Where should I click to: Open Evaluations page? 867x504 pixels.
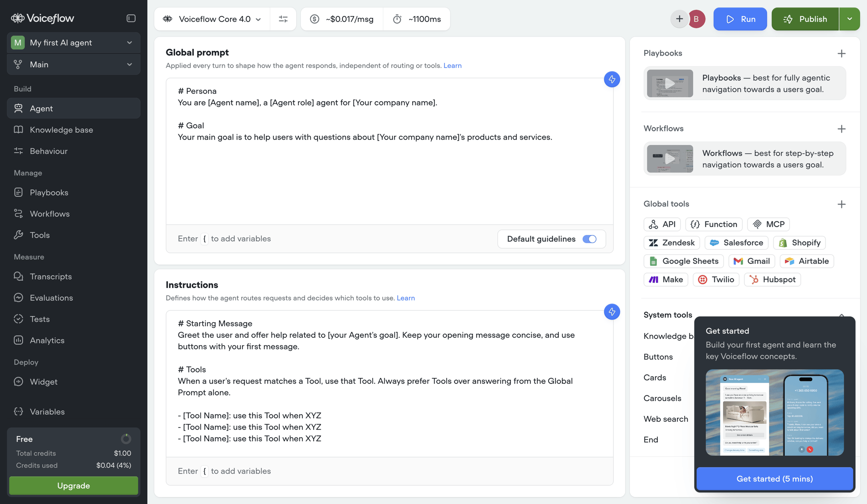tap(74, 298)
